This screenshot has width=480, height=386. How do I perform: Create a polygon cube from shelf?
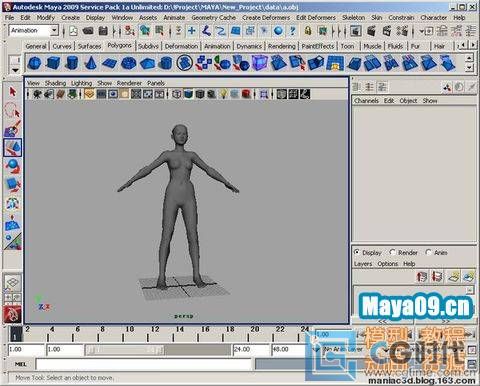(53, 63)
